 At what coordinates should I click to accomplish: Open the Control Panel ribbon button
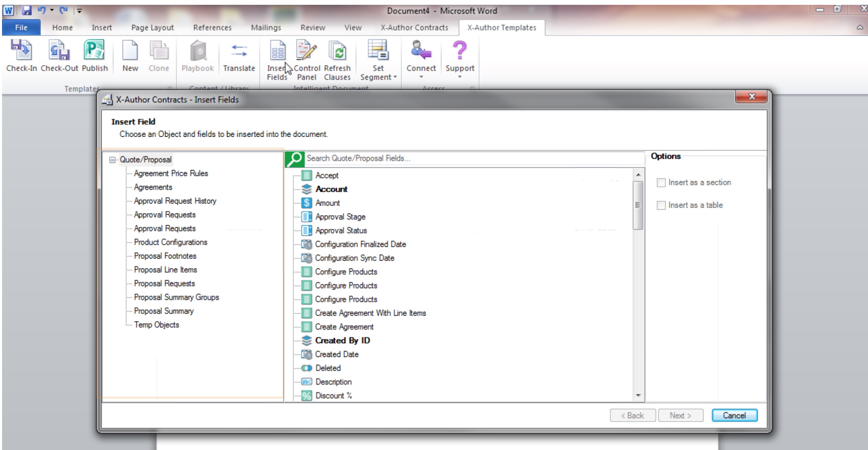click(x=307, y=60)
